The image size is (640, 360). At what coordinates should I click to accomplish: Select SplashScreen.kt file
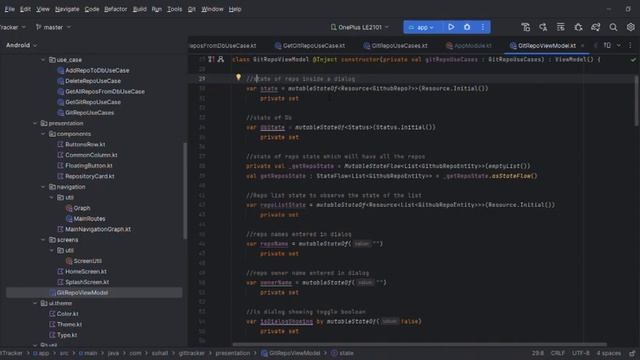click(x=87, y=282)
